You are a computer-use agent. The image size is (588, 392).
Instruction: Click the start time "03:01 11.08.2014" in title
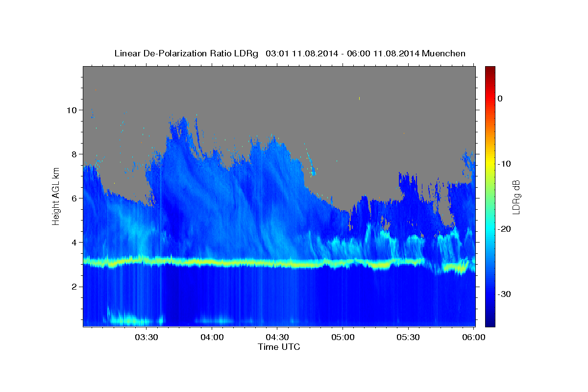click(x=301, y=53)
